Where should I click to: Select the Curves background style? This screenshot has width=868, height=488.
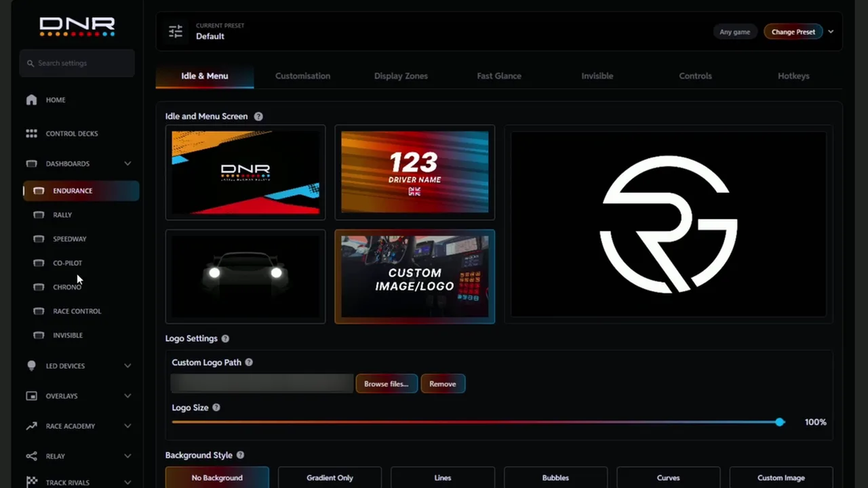tap(668, 477)
